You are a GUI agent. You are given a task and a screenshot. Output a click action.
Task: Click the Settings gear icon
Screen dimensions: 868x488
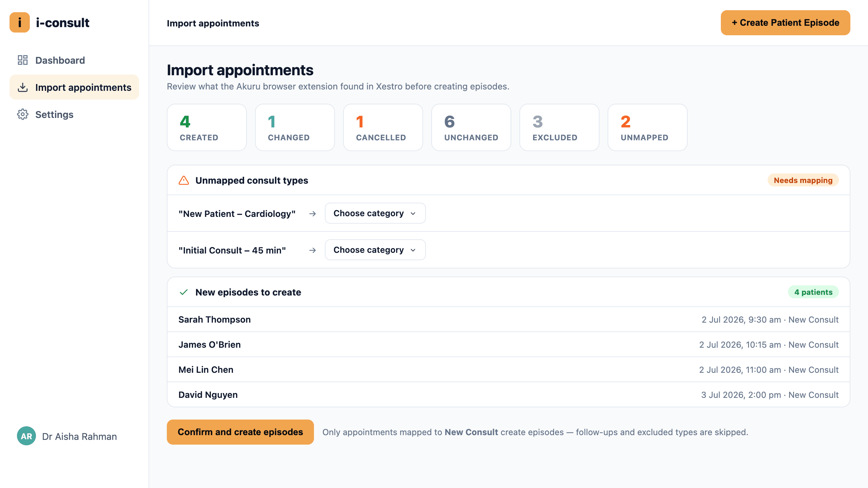point(23,115)
